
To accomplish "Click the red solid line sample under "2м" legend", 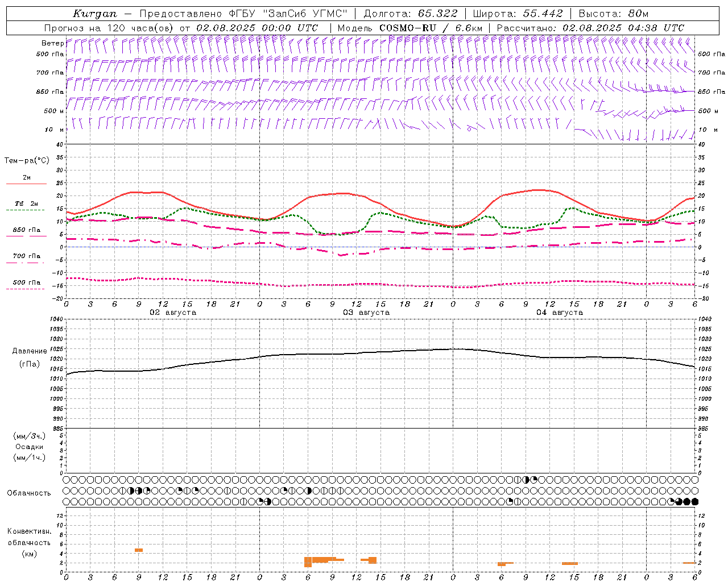I will pos(27,184).
